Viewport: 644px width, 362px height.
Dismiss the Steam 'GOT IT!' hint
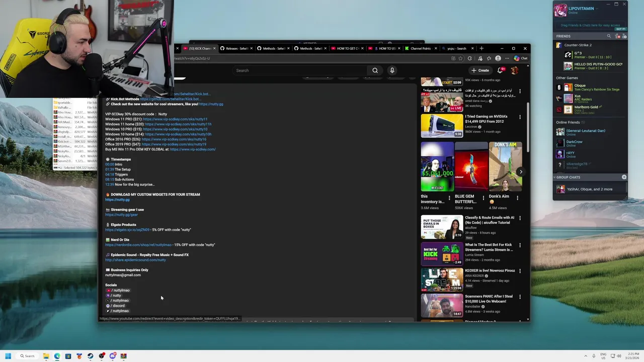[x=620, y=29]
